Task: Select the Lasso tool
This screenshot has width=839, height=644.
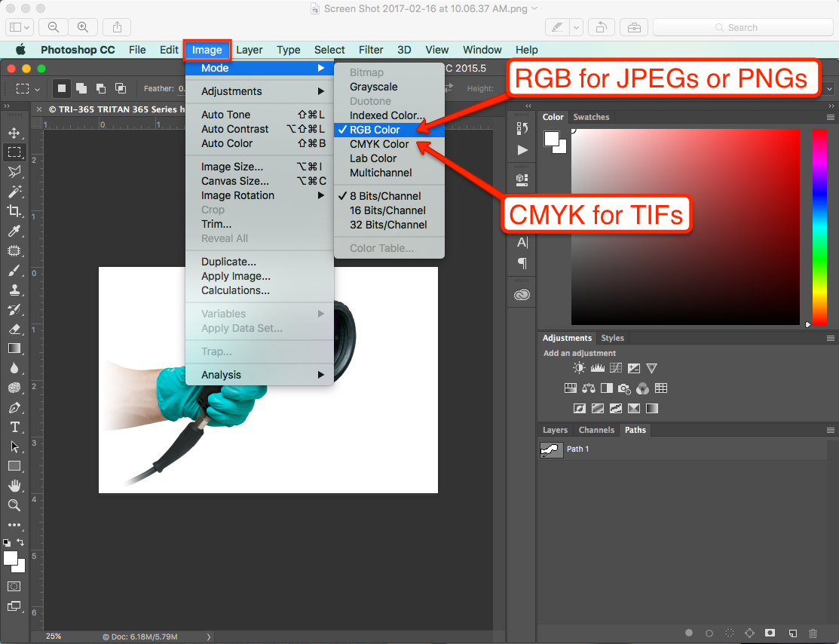Action: tap(14, 172)
